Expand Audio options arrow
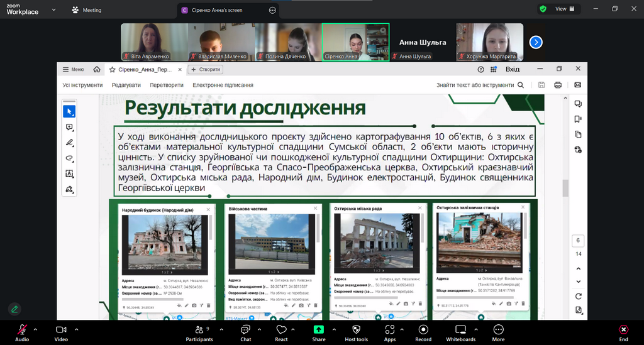This screenshot has height=345, width=644. pyautogui.click(x=35, y=329)
